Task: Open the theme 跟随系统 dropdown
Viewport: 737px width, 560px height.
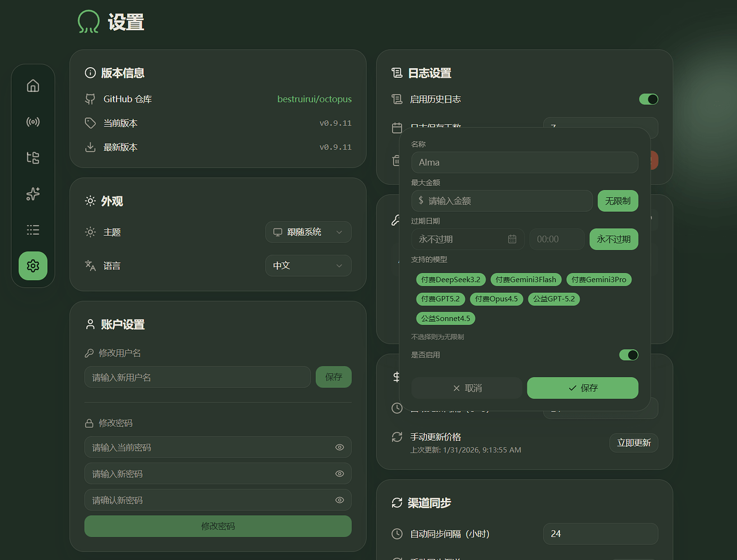Action: coord(309,232)
